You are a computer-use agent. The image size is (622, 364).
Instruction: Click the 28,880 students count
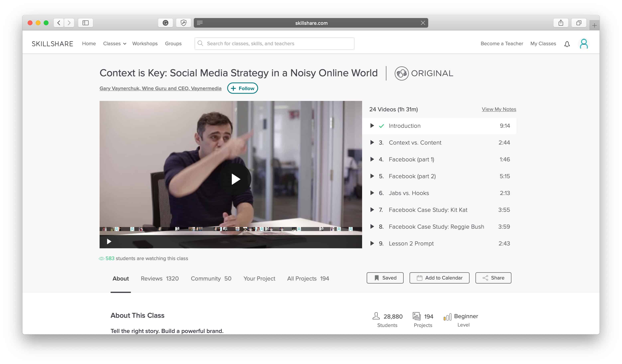pyautogui.click(x=393, y=317)
